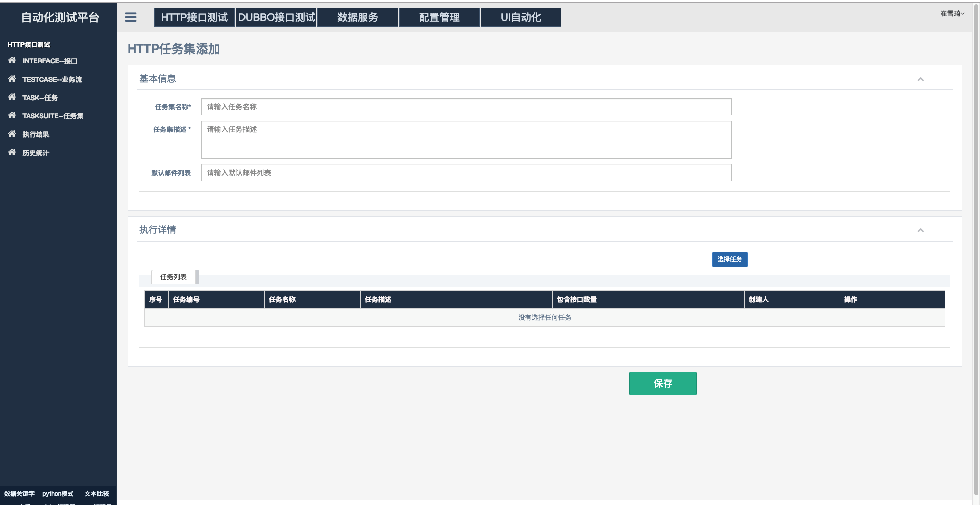The height and width of the screenshot is (505, 980).
Task: Click home icon beside INTERFACE--接口
Action: click(12, 60)
